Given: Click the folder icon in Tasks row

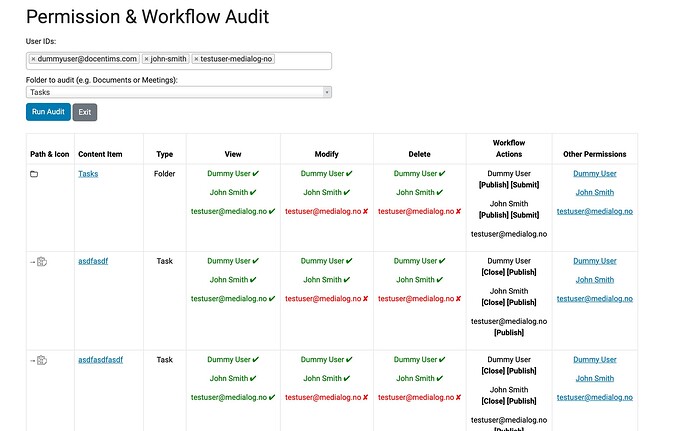Looking at the screenshot, I should click(34, 174).
